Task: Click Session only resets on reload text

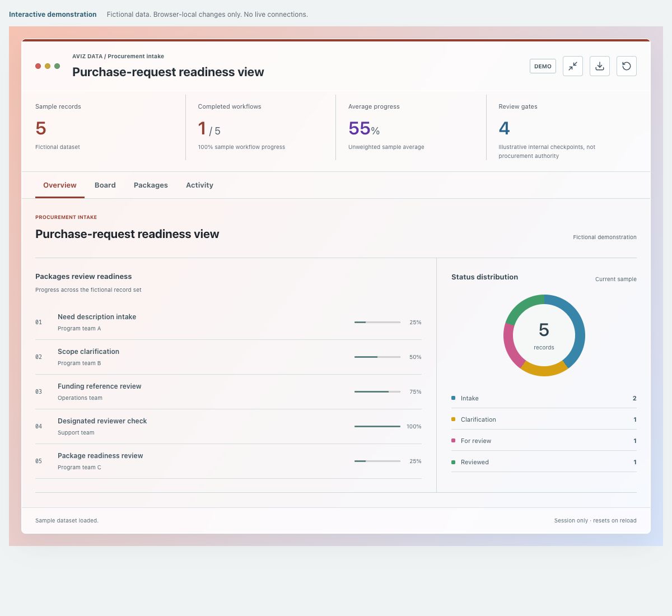Action: coord(595,521)
